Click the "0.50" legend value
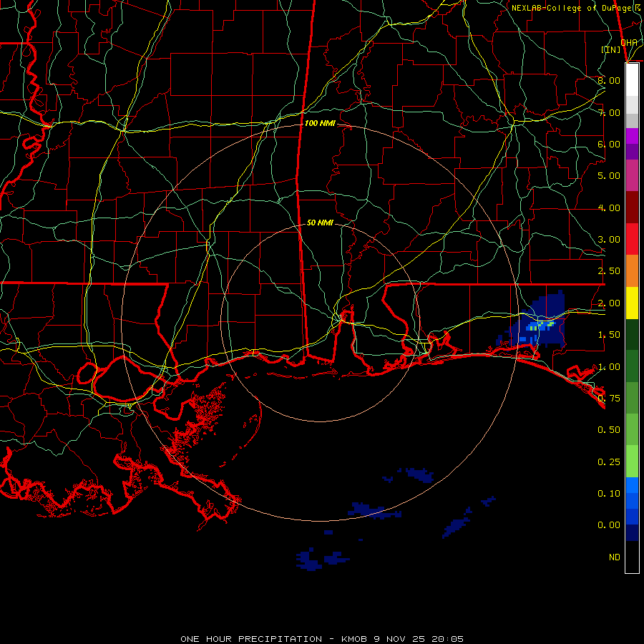This screenshot has height=644, width=644. coord(609,430)
